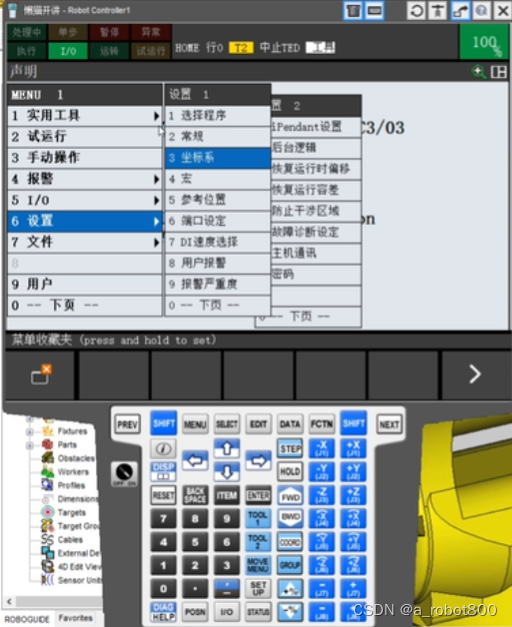512x627 pixels.
Task: Click the 暂停 status indicator
Action: [109, 32]
